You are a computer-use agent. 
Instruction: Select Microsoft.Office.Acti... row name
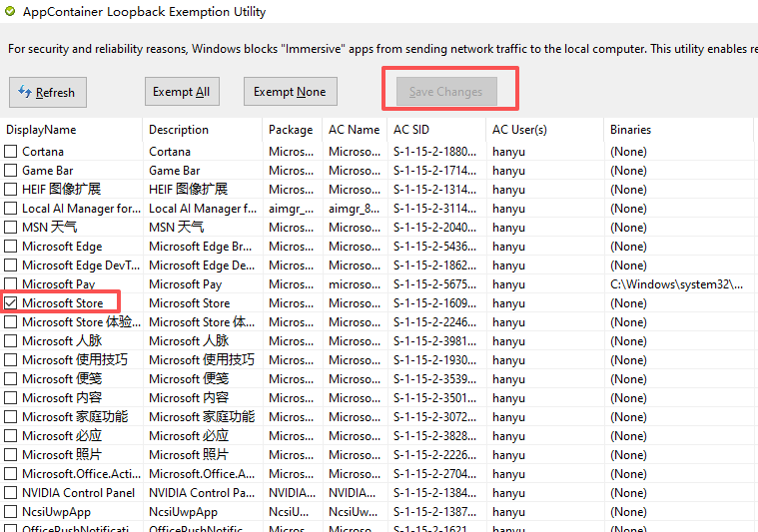tap(81, 473)
